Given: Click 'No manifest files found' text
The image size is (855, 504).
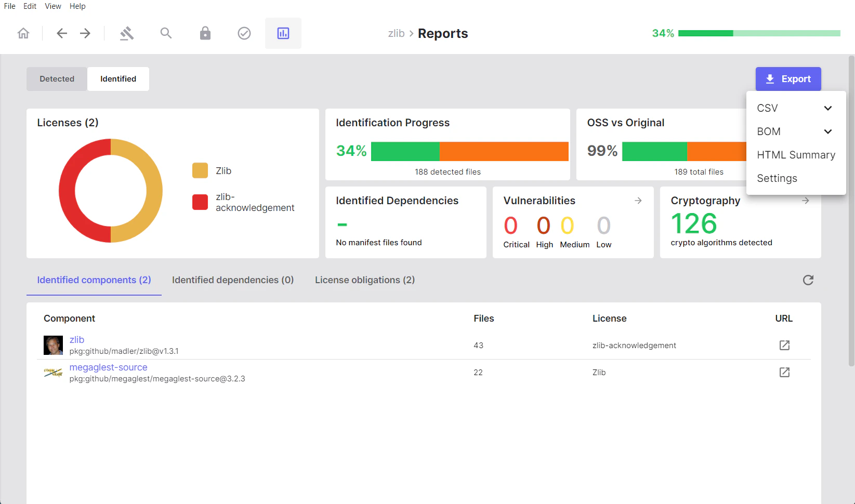Looking at the screenshot, I should 379,243.
